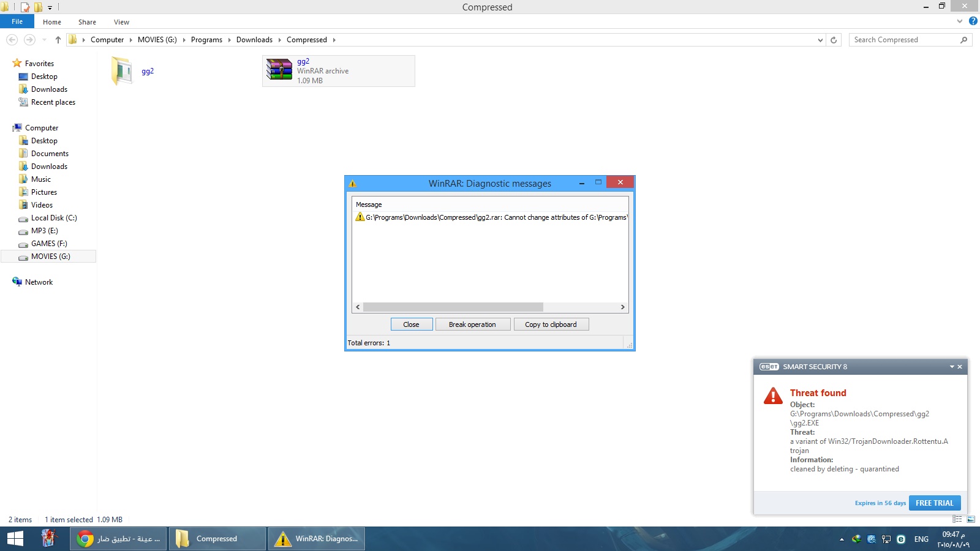Expand the address bar history dropdown
Screen dimensions: 980x551
coord(820,40)
